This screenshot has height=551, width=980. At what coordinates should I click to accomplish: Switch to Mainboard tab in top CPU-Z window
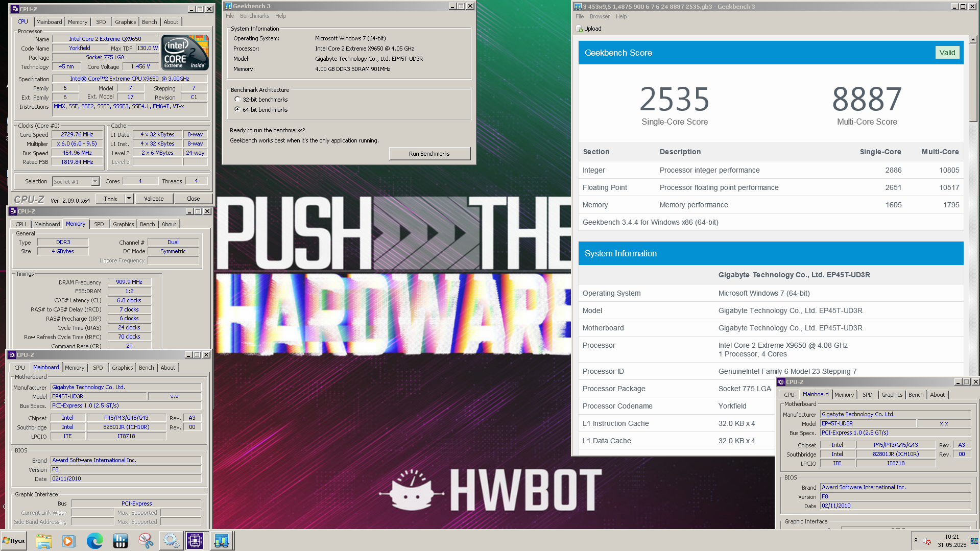click(x=49, y=22)
